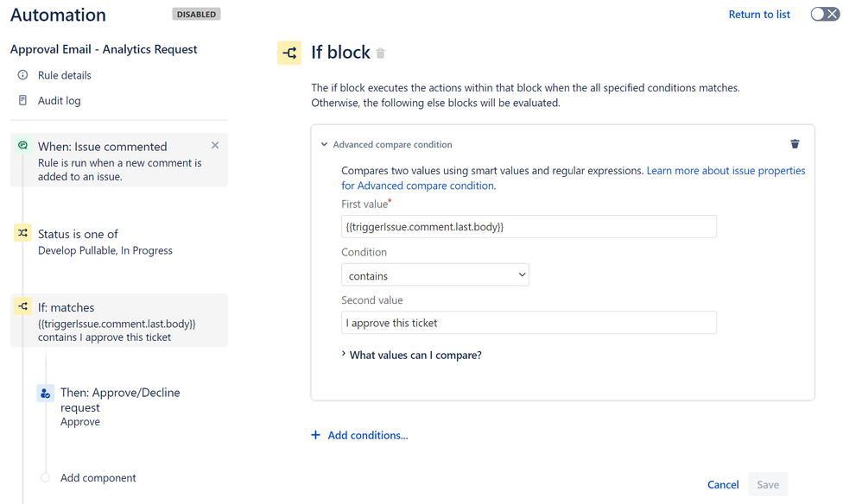
Task: Click the trash icon on Advanced compare condition
Action: point(795,144)
